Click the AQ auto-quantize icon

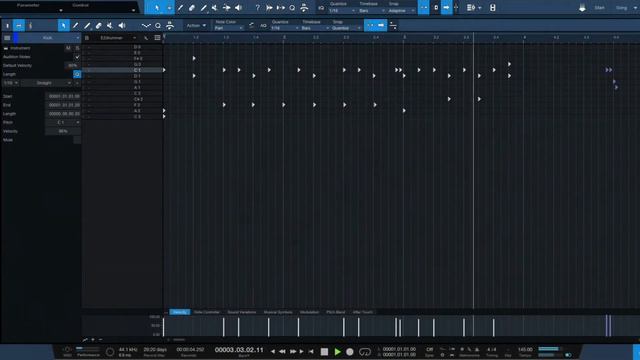263,26
